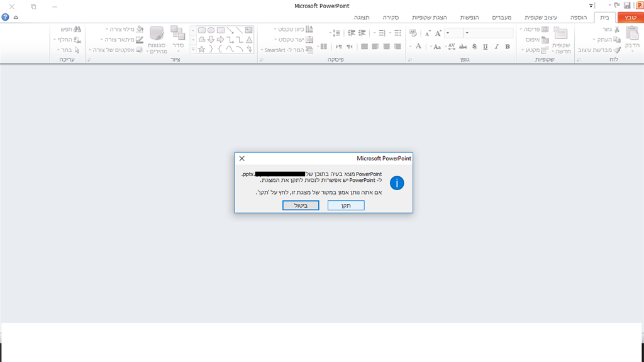Toggle center text alignment
The width and height of the screenshot is (644, 362).
pyautogui.click(x=387, y=47)
